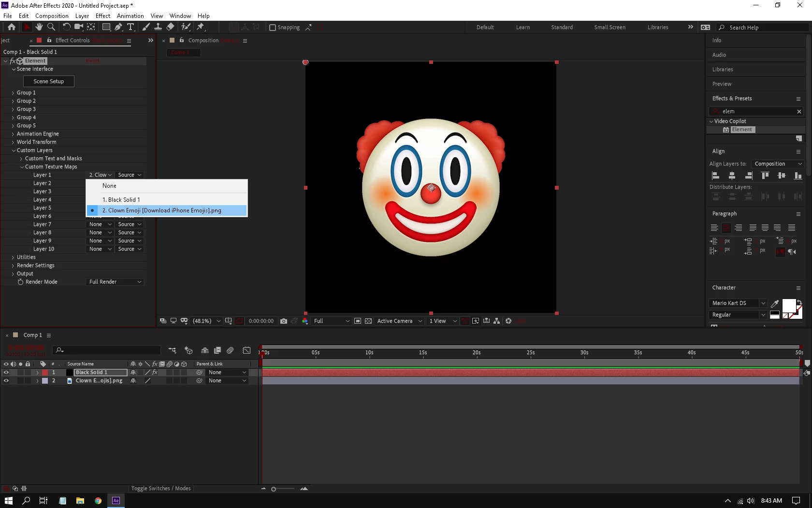The width and height of the screenshot is (812, 508).
Task: Toggle the Render Mode stopwatch
Action: click(20, 282)
